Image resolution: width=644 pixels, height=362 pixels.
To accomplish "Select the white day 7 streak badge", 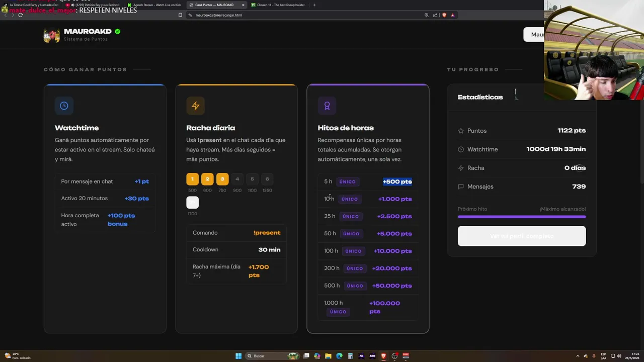I will (192, 203).
